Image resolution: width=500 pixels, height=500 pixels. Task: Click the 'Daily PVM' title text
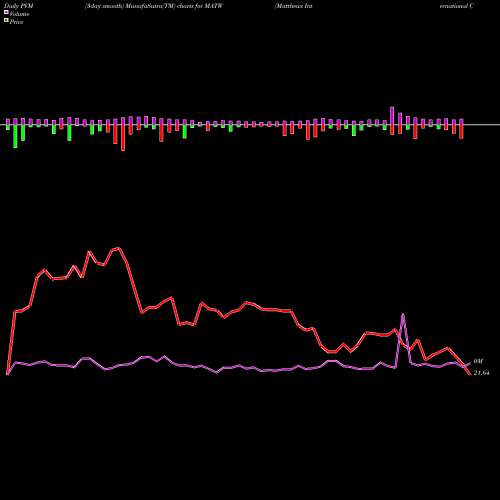point(19,6)
